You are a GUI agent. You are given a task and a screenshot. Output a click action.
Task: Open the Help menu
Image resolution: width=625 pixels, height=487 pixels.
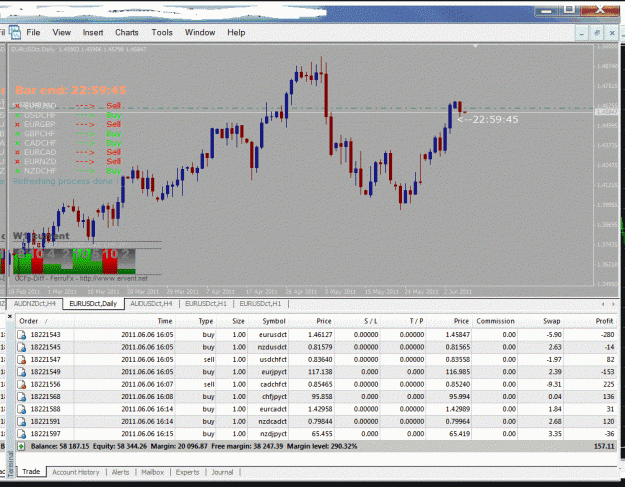(236, 32)
